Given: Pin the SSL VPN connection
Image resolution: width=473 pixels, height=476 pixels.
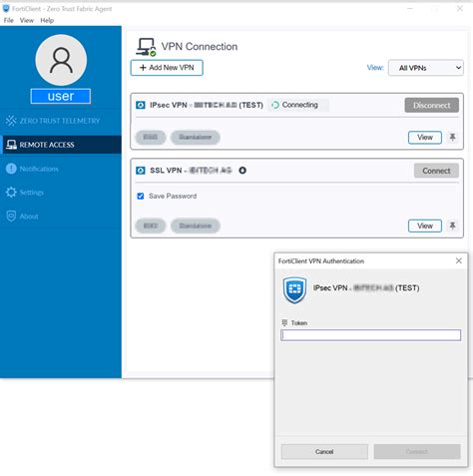Looking at the screenshot, I should pyautogui.click(x=452, y=226).
